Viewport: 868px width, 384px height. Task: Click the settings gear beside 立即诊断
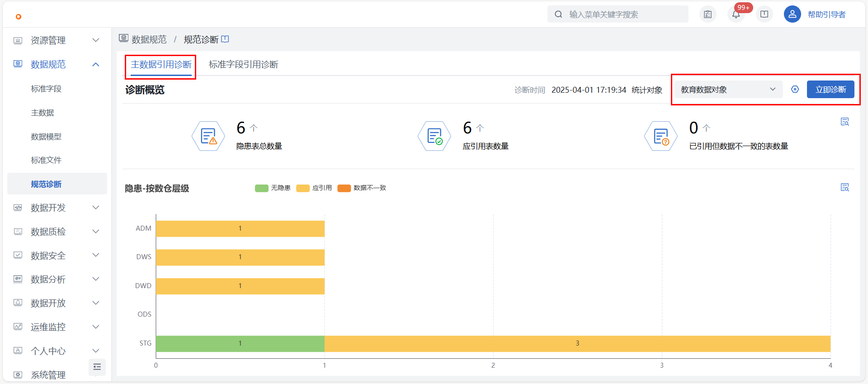795,90
